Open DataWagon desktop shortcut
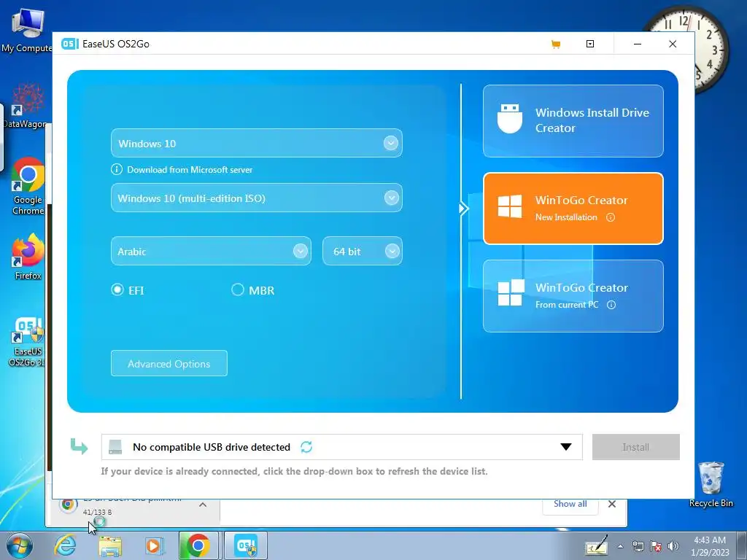The width and height of the screenshot is (747, 560). tap(26, 106)
